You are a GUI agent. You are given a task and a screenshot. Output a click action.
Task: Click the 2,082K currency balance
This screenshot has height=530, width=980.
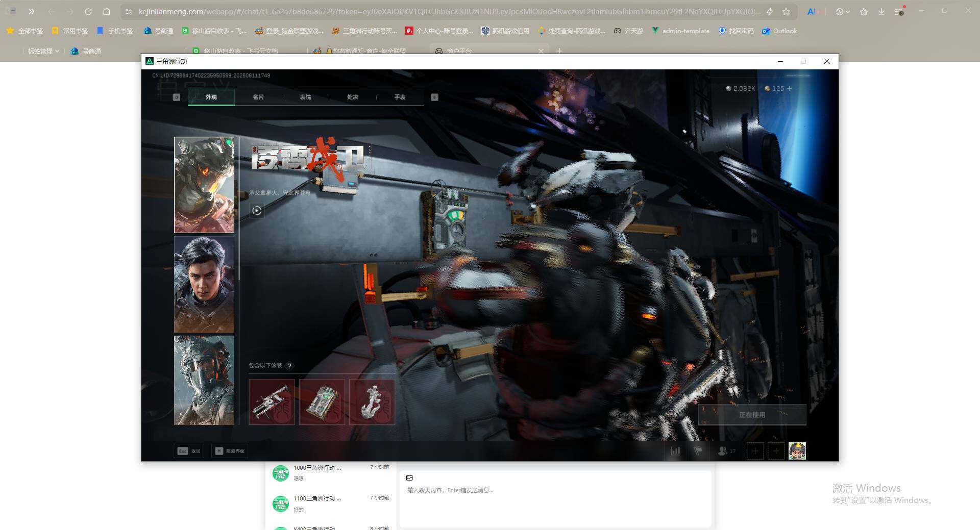tap(741, 88)
